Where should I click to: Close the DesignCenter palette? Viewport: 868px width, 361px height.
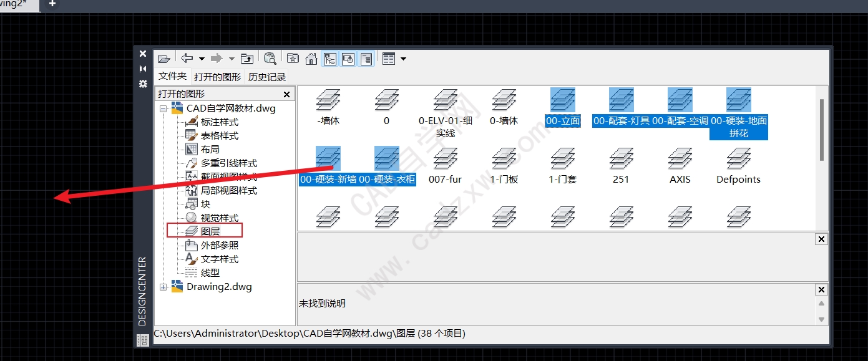coord(143,54)
